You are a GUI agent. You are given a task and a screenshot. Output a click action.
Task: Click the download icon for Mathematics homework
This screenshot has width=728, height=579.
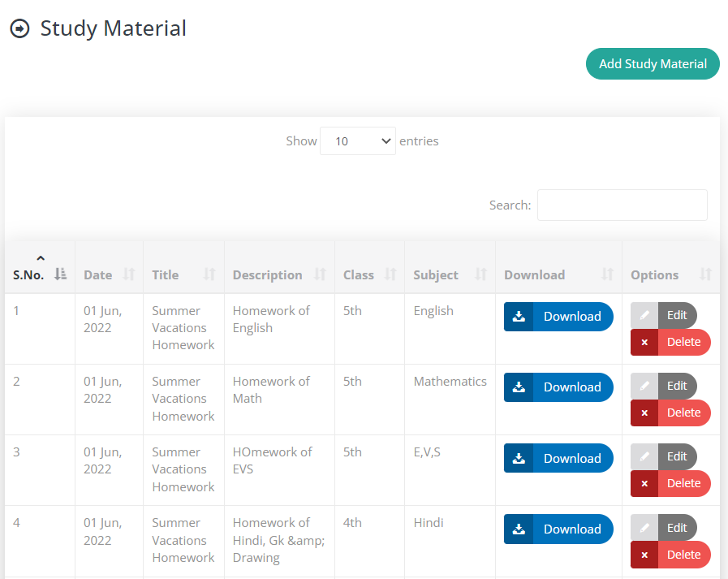(519, 387)
